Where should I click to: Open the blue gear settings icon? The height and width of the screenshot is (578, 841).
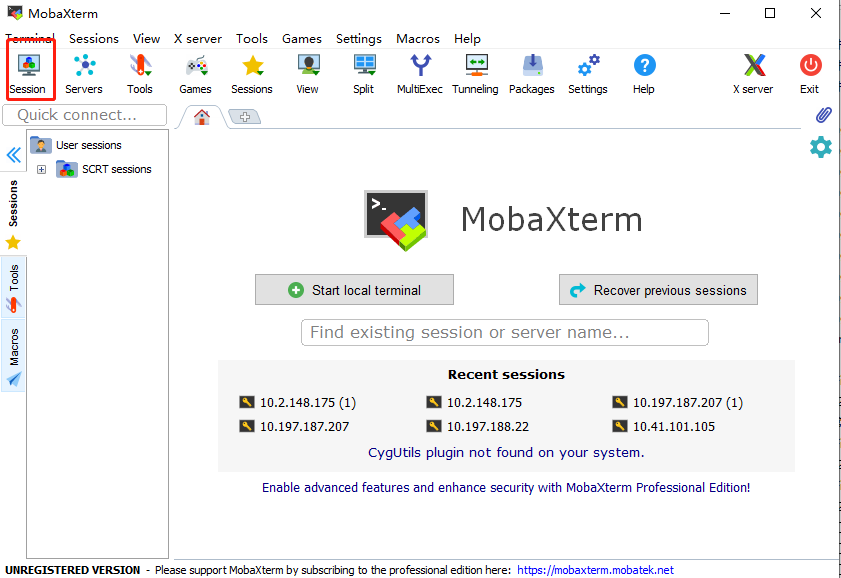click(x=821, y=147)
